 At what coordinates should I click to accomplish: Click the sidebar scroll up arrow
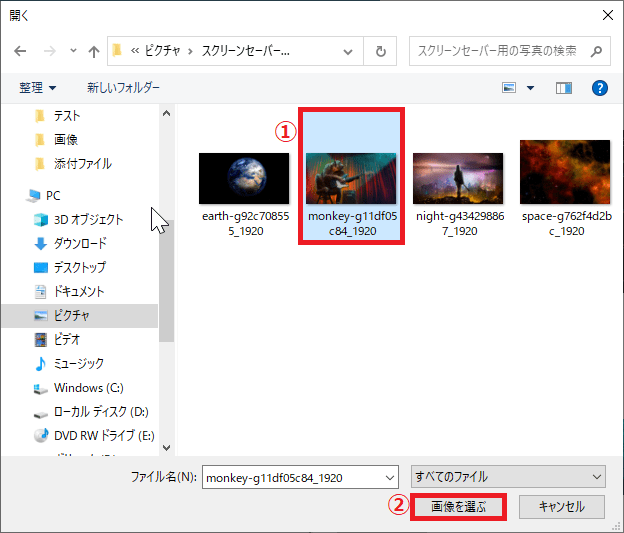pos(167,113)
